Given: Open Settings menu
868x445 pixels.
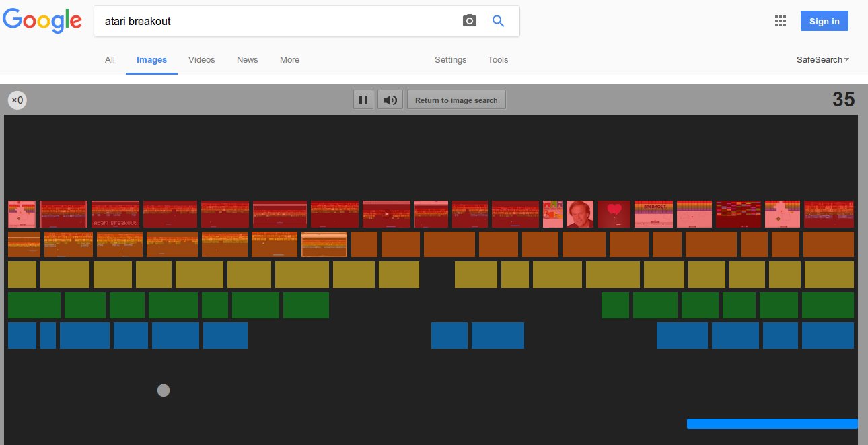Looking at the screenshot, I should coord(450,60).
